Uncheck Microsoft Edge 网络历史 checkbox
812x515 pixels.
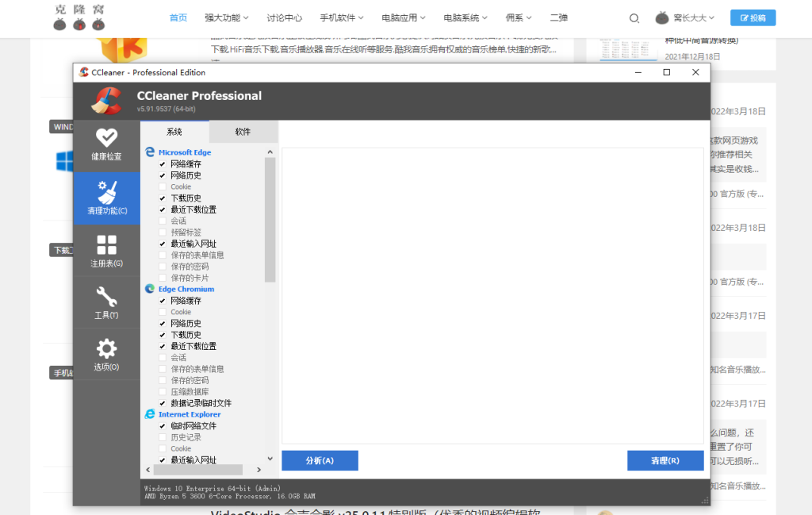coord(162,175)
